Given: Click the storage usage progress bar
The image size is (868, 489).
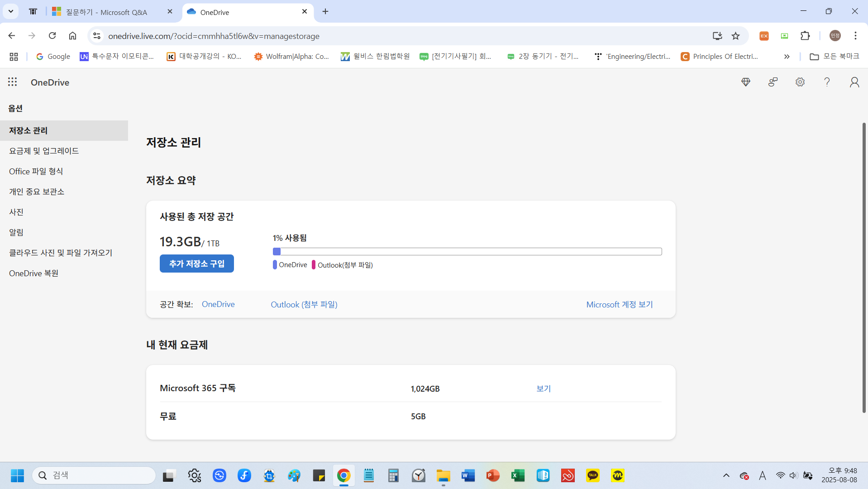Looking at the screenshot, I should (x=467, y=251).
